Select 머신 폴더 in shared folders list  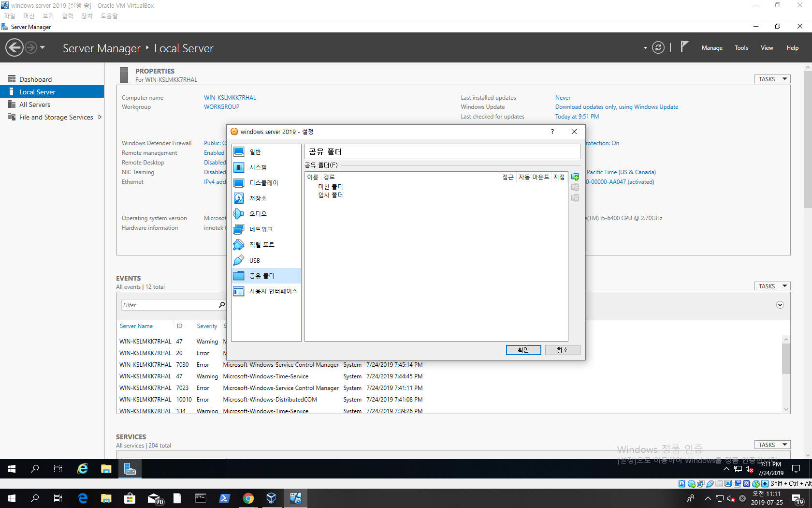pos(330,187)
